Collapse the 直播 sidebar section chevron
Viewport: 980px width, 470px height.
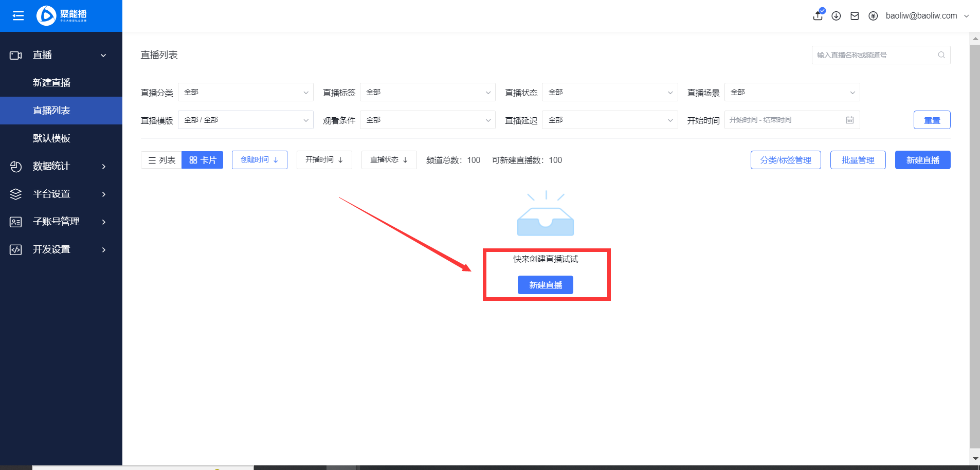[103, 56]
